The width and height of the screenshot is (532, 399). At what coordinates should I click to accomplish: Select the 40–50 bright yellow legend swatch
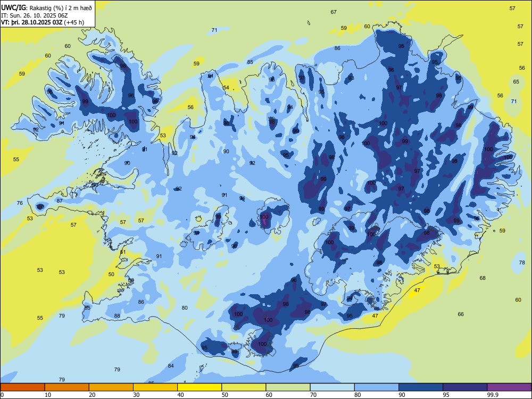coord(199,387)
